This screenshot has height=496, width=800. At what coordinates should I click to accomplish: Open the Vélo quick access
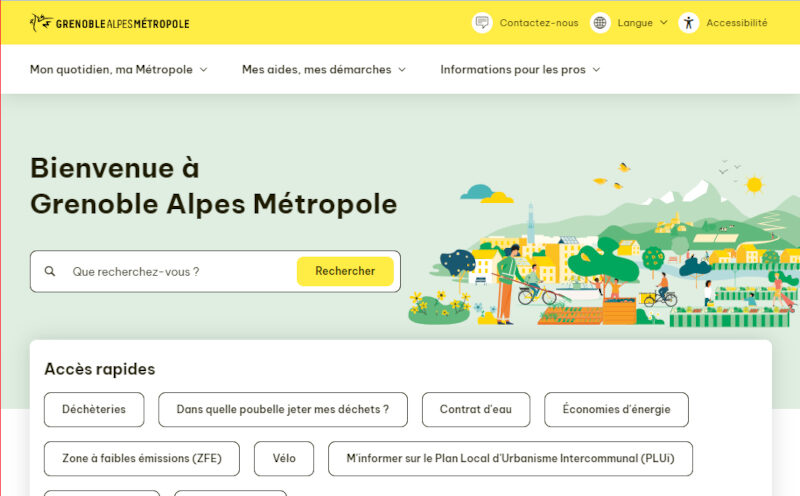[x=284, y=458]
